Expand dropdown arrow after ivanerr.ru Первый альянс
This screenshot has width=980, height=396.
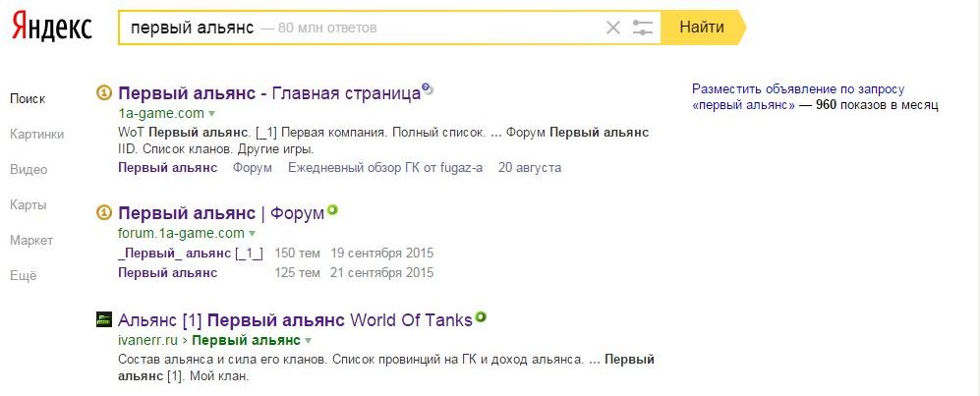[x=308, y=342]
